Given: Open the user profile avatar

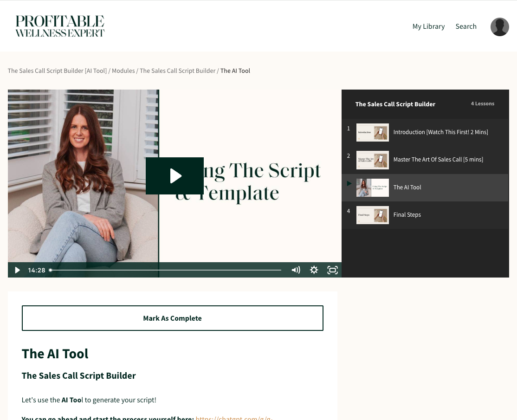Looking at the screenshot, I should tap(499, 27).
